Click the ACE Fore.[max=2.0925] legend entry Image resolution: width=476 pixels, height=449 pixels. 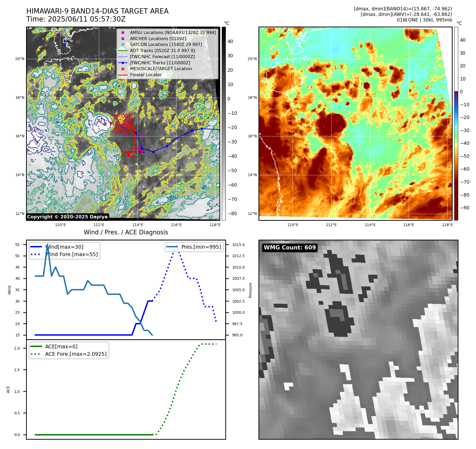(x=69, y=354)
